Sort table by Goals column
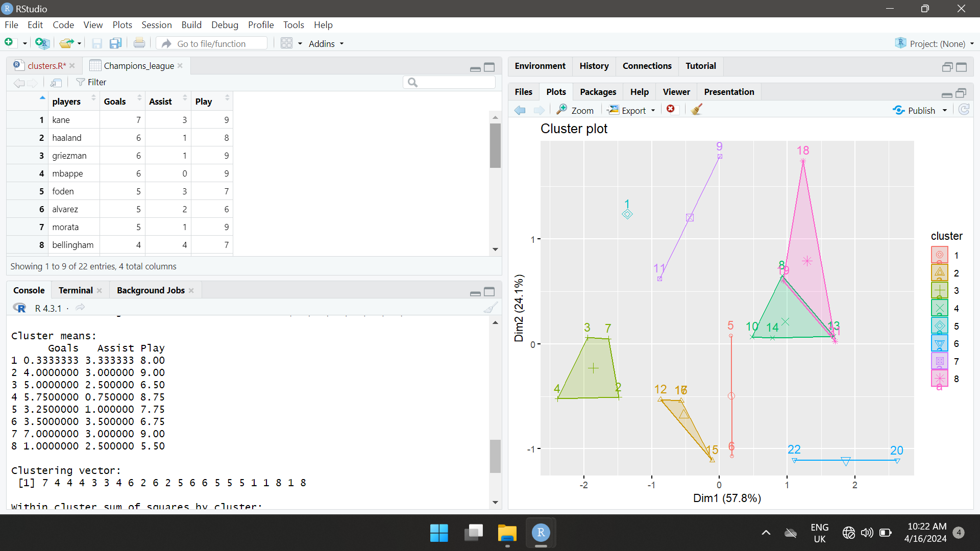 122,102
